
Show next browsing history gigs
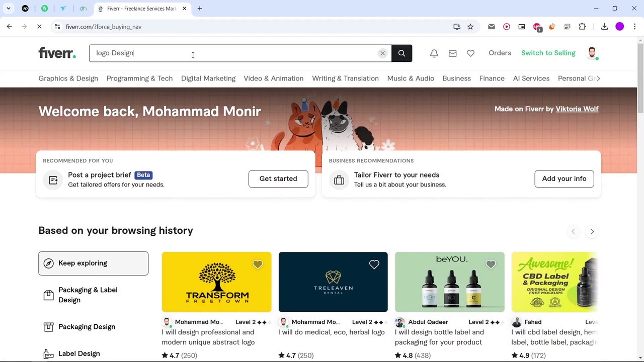click(x=592, y=231)
